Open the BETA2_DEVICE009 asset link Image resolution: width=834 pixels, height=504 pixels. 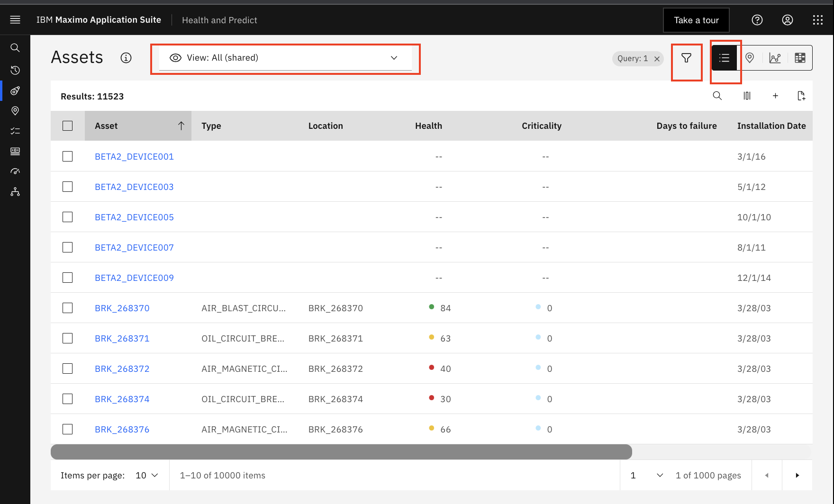pyautogui.click(x=134, y=278)
